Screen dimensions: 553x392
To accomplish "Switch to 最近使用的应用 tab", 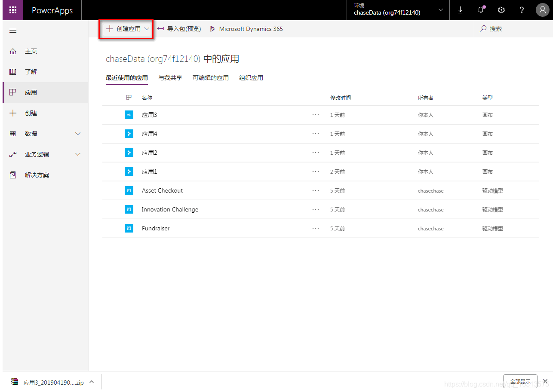I will point(127,78).
